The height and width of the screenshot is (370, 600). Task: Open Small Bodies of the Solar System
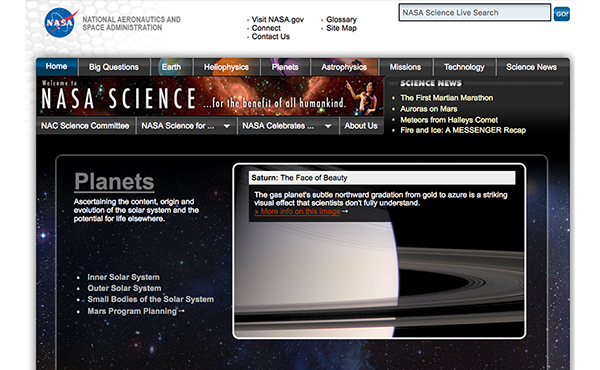tap(150, 299)
